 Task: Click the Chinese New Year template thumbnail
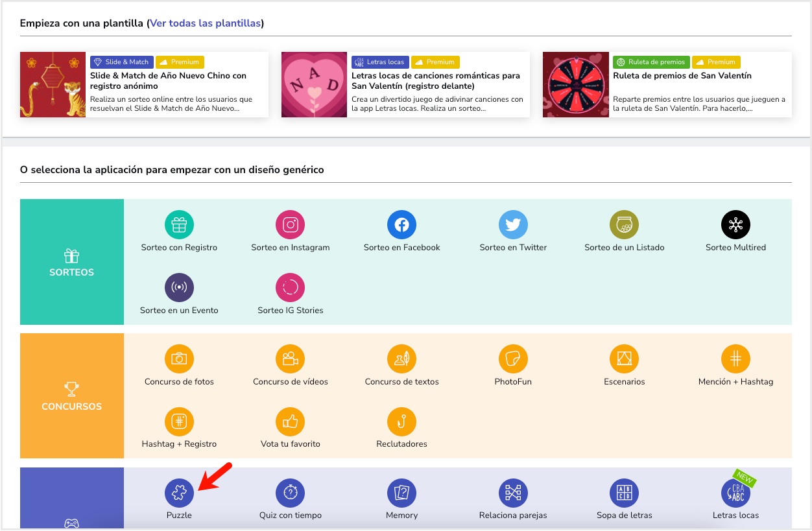tap(53, 85)
